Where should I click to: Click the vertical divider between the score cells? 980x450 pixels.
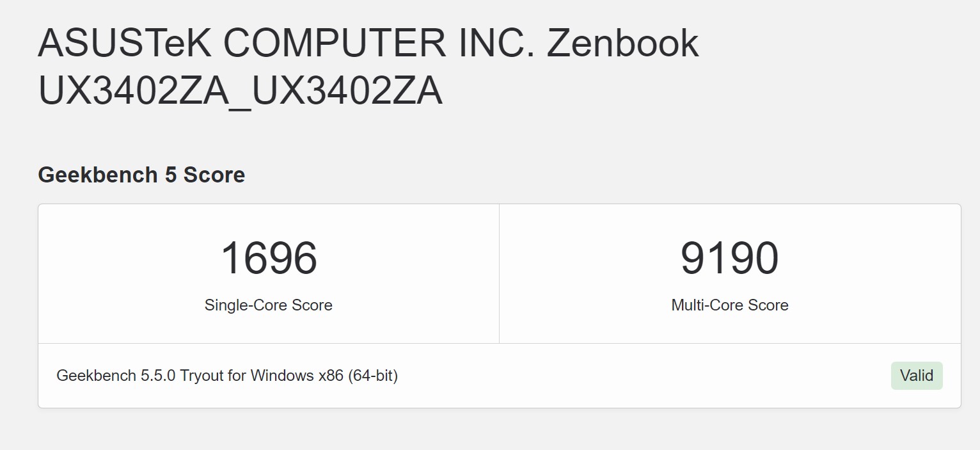click(x=499, y=274)
